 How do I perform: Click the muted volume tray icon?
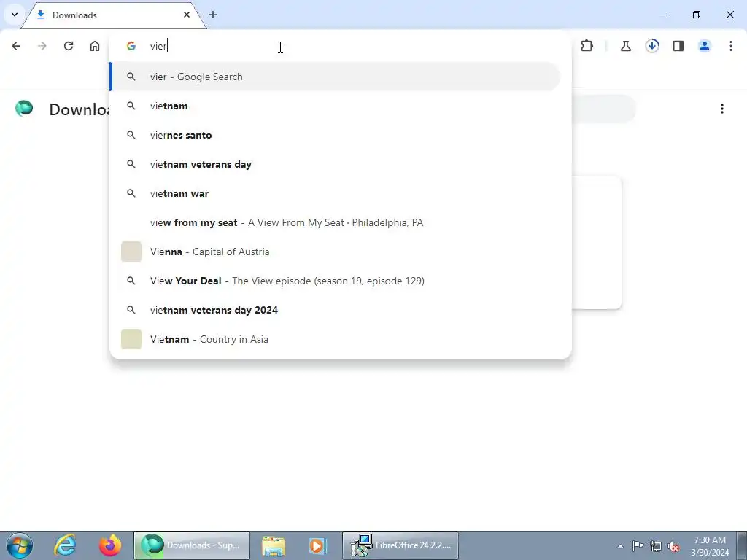673,546
